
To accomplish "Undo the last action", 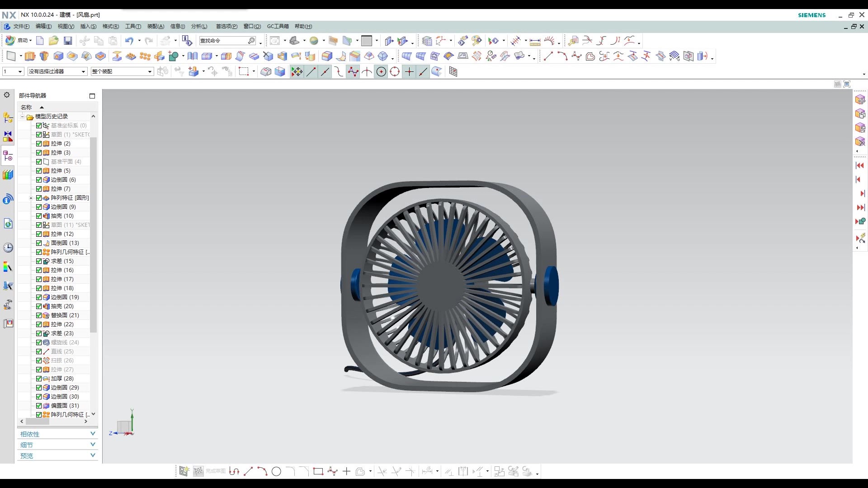I will (x=129, y=41).
